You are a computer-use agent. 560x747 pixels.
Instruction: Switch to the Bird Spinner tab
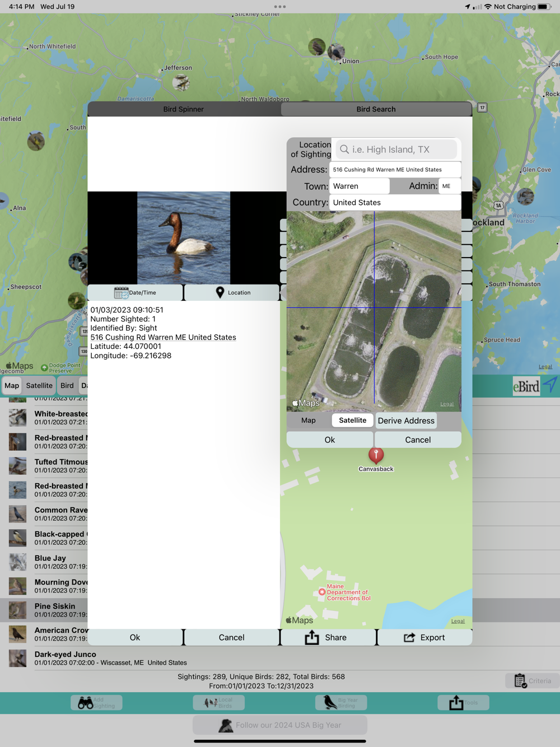tap(184, 109)
